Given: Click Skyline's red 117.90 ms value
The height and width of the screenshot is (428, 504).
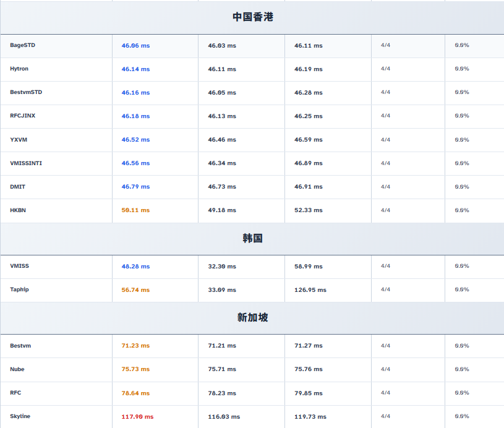Looking at the screenshot, I should click(137, 417).
